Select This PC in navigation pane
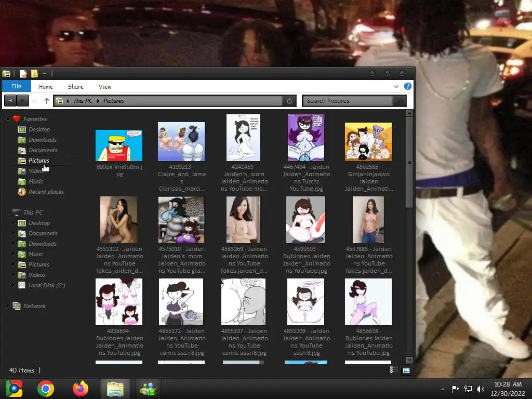 (x=33, y=212)
